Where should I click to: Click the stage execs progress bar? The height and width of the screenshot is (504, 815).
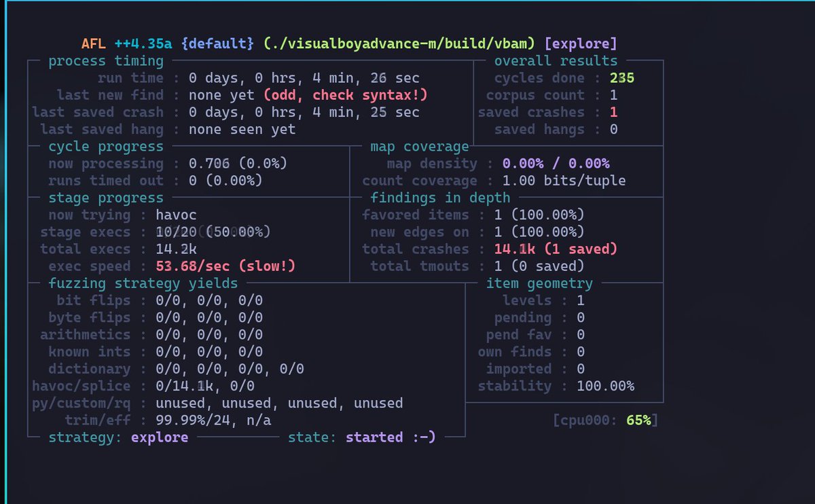[x=211, y=232]
